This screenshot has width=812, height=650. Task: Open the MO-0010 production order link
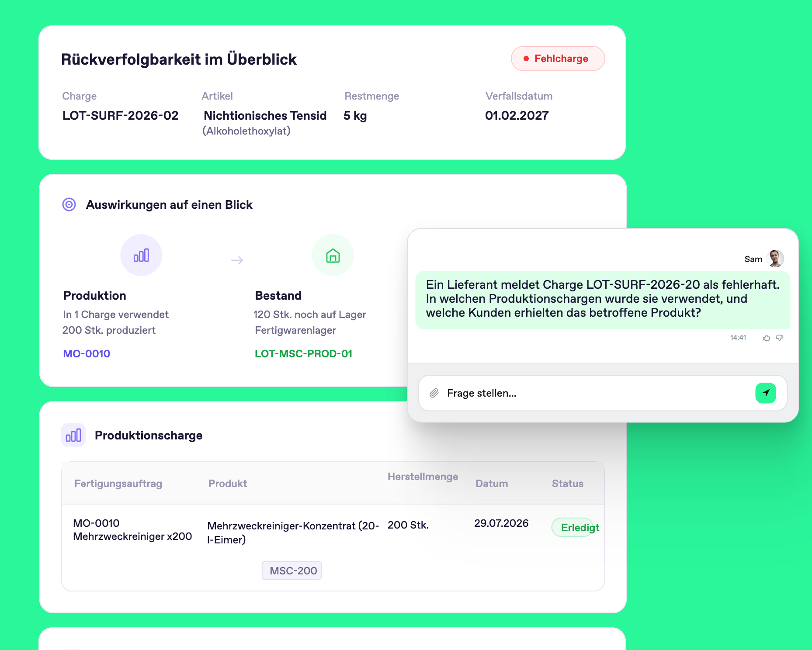pos(87,354)
